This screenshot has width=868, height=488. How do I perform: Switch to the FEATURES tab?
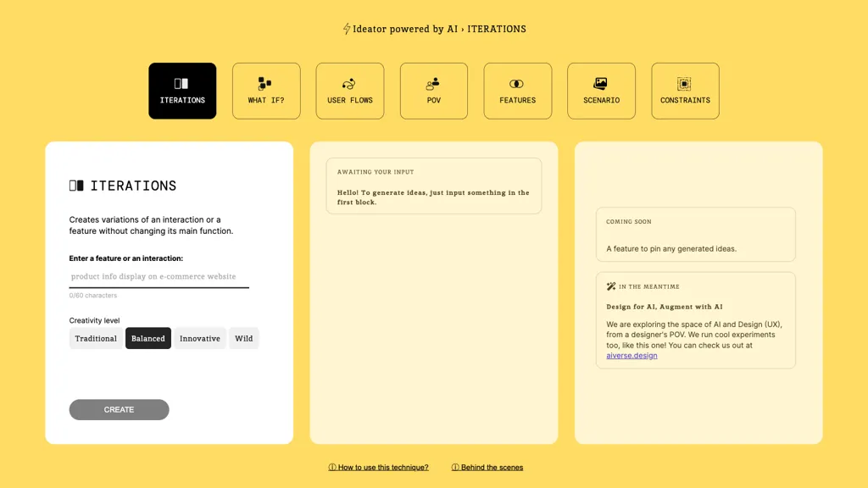(x=517, y=91)
